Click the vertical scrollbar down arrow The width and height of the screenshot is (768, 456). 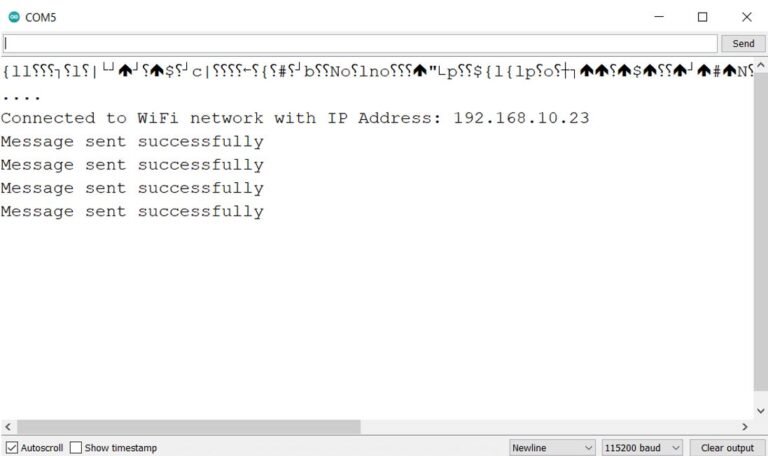(x=761, y=411)
